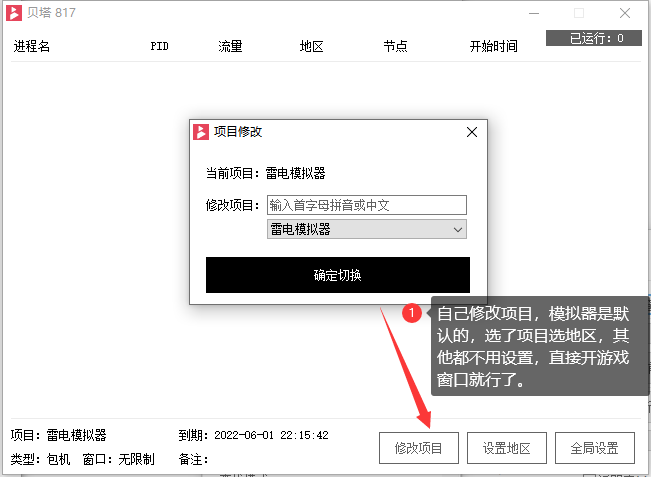Screen dimensions: 651x477
Task: Minimize the 贝塔 817 window
Action: tap(534, 13)
